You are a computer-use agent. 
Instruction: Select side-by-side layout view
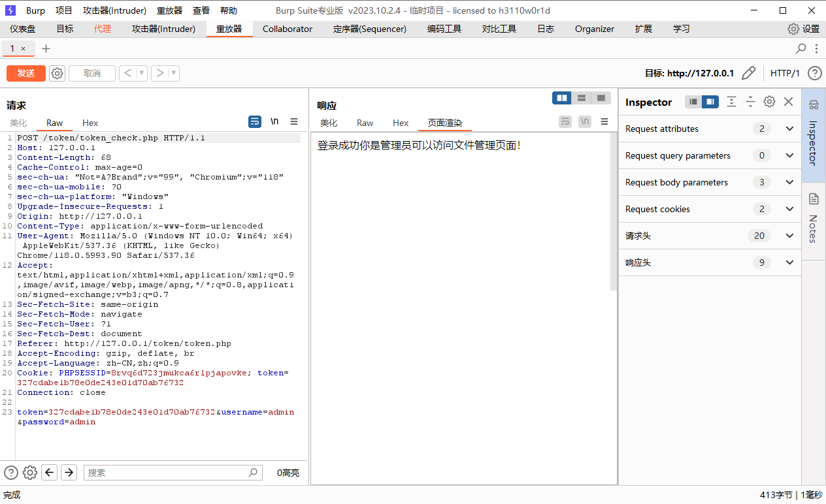pos(562,98)
